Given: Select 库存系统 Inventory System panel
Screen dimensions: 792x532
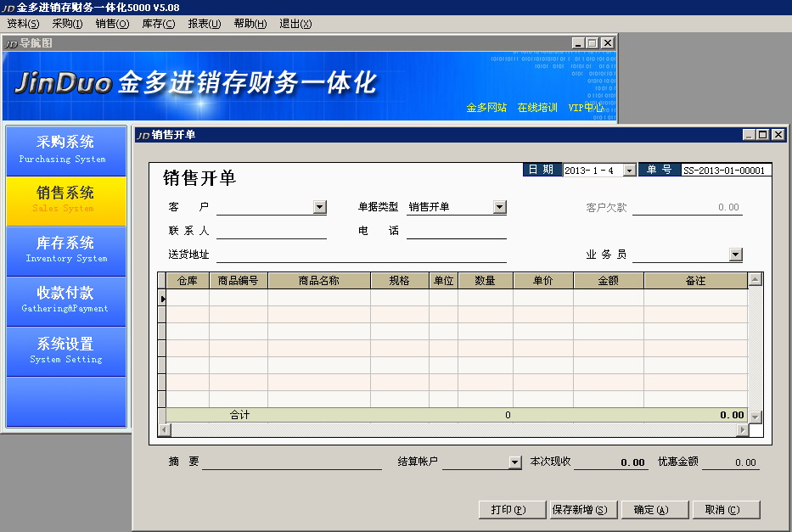Looking at the screenshot, I should (65, 250).
